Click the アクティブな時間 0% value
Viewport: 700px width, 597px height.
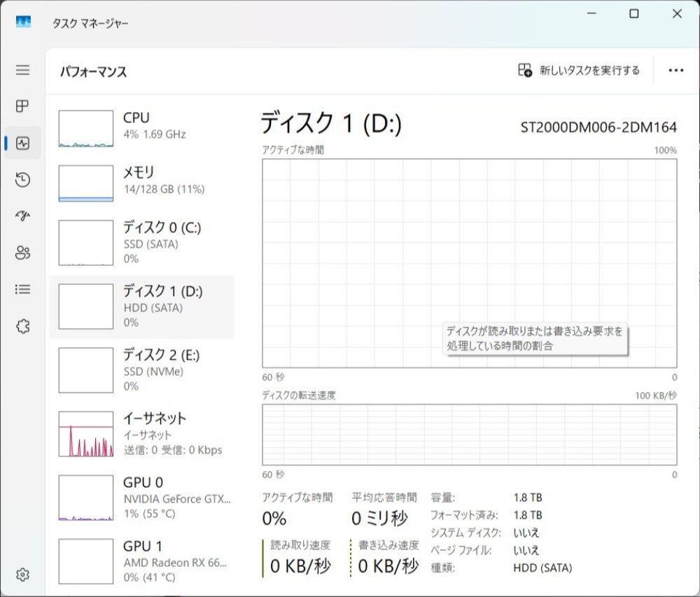(x=274, y=519)
